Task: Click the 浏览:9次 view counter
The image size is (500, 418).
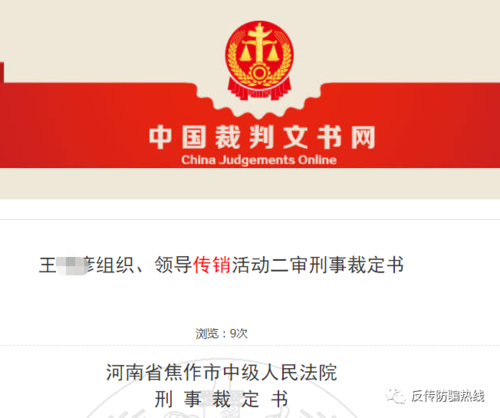Action: 222,333
